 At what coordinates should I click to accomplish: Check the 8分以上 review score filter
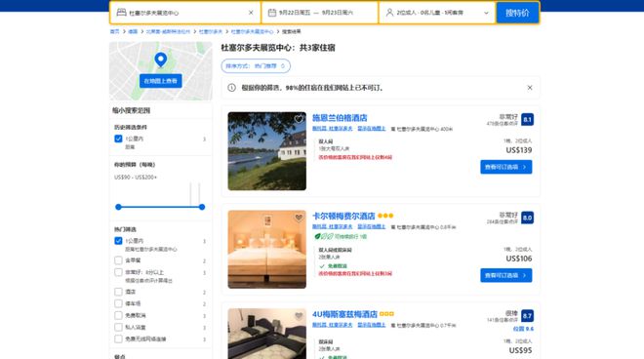tap(118, 272)
